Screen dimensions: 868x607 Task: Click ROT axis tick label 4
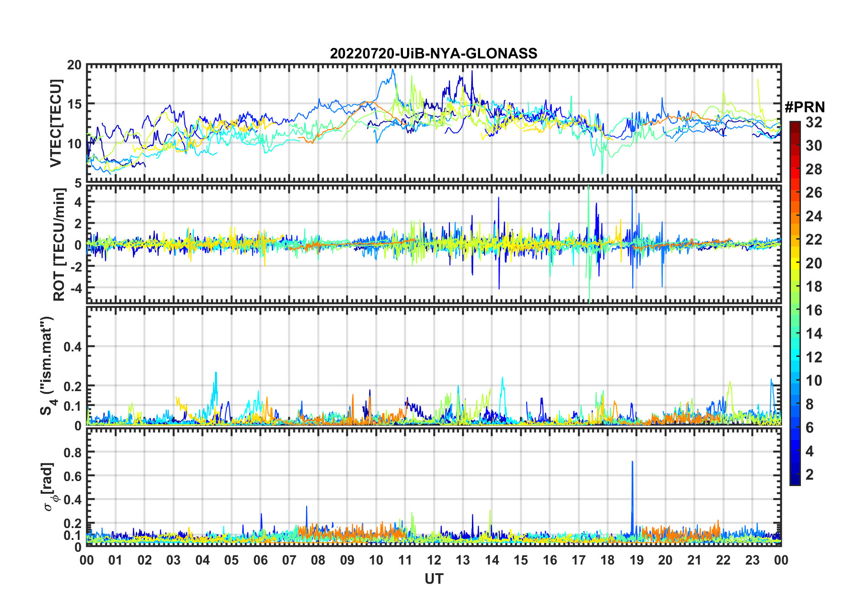[78, 202]
